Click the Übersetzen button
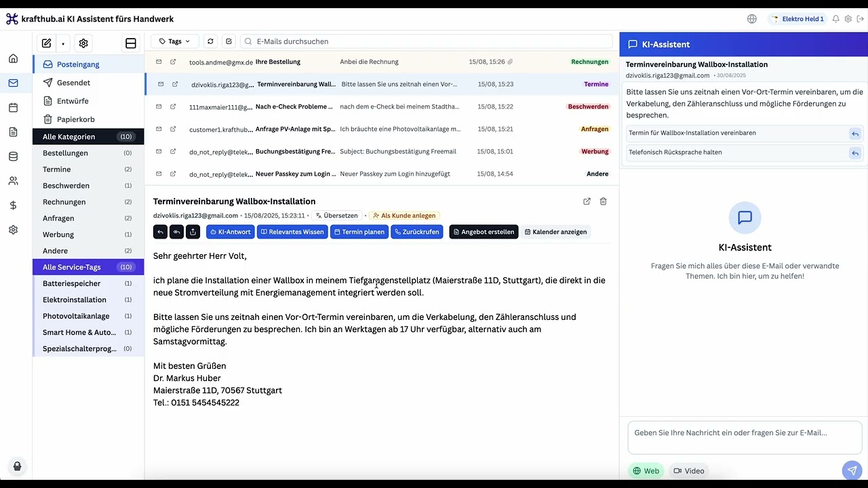 pyautogui.click(x=336, y=216)
